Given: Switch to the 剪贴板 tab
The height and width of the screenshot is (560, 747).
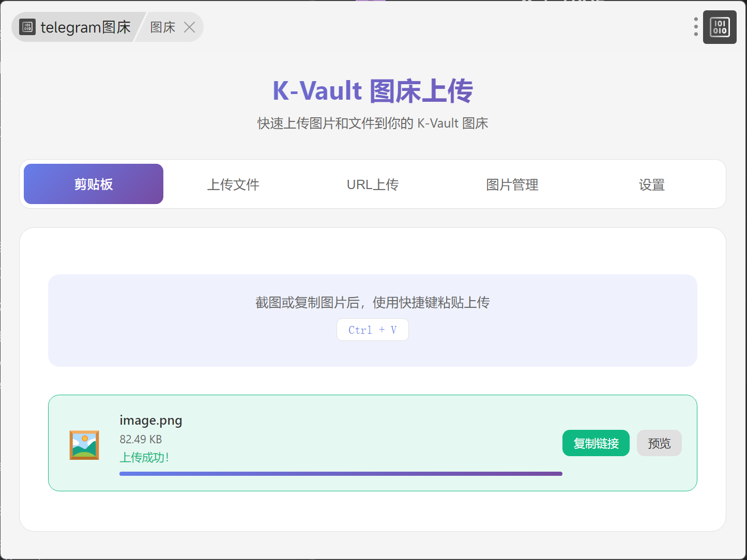Looking at the screenshot, I should 94,184.
